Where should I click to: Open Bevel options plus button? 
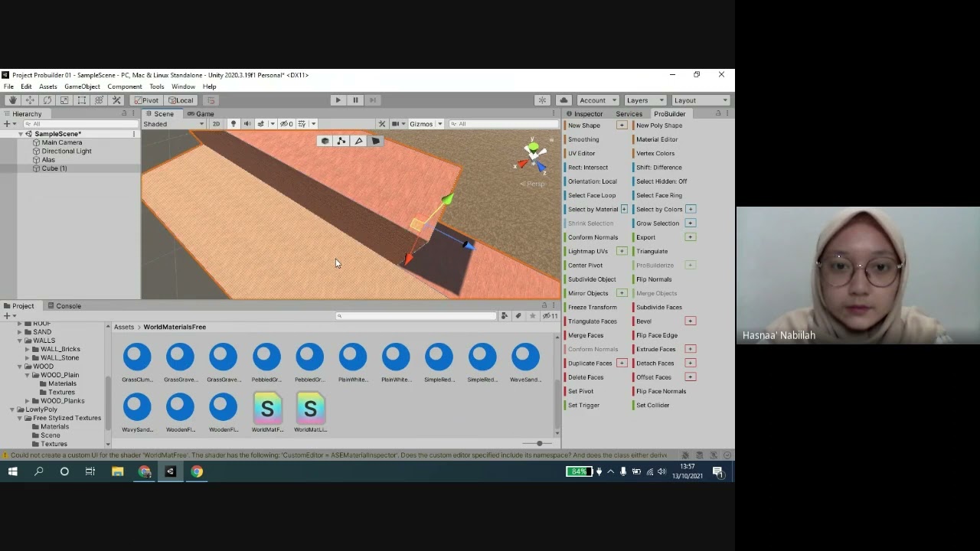[x=690, y=321]
